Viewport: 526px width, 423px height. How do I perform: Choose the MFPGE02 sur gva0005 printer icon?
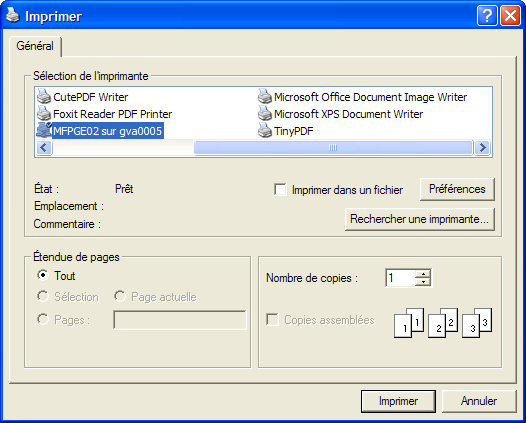[44, 130]
